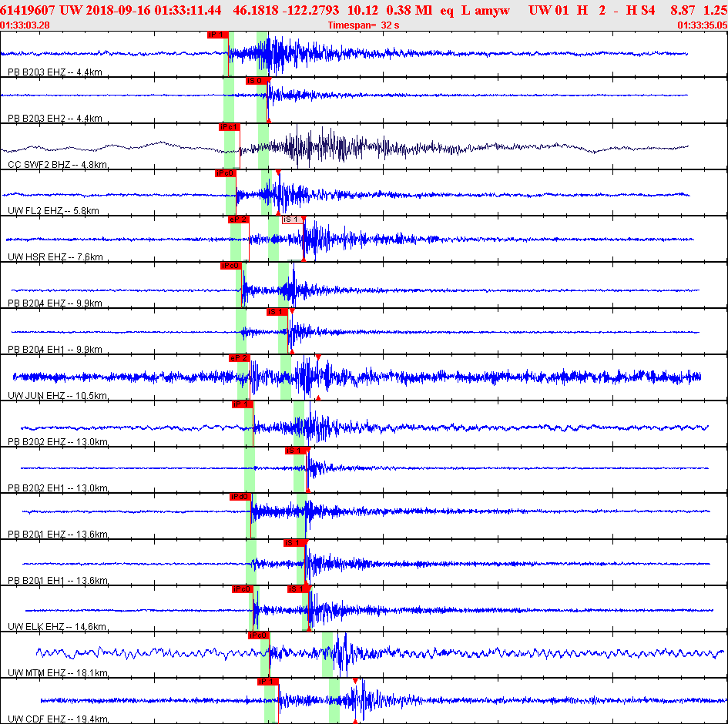Click the analyst name amyw
The height and width of the screenshot is (724, 728).
pyautogui.click(x=492, y=10)
